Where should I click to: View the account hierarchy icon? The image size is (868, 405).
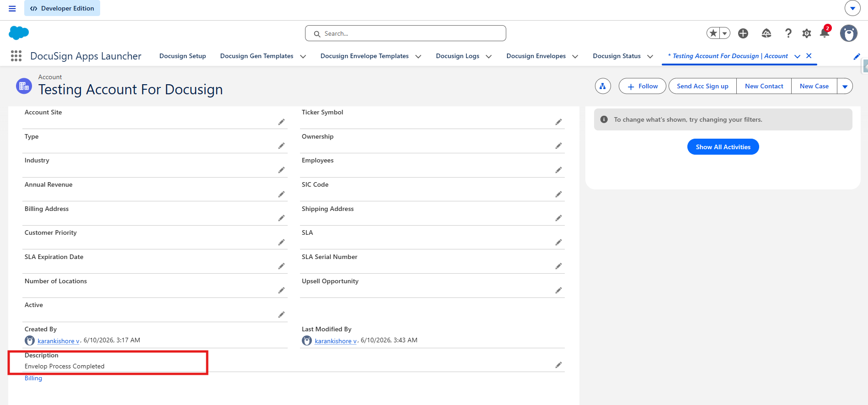(603, 86)
